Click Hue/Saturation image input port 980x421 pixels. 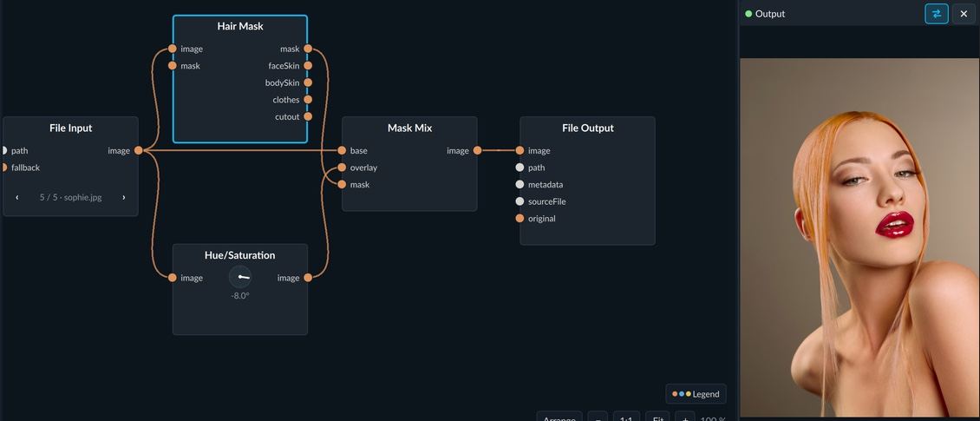173,278
